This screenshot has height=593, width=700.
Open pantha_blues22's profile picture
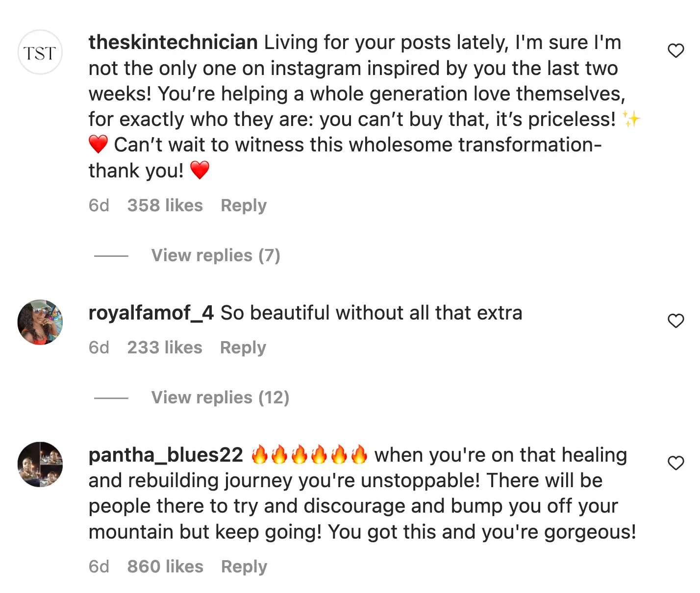[x=40, y=464]
